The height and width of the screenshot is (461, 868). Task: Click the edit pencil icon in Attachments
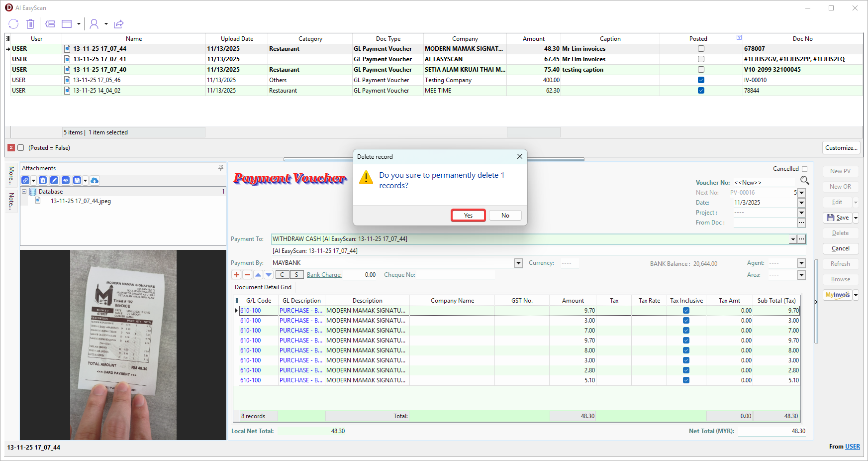(54, 180)
